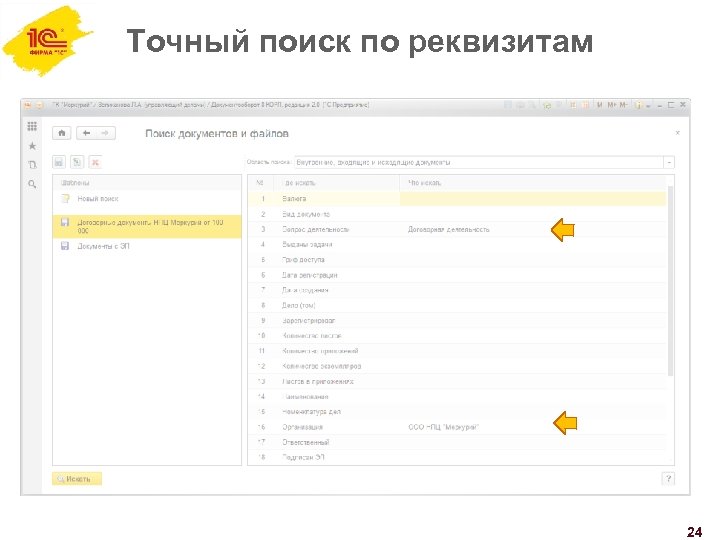Click the Шаблоны list header
The image size is (720, 540).
pyautogui.click(x=147, y=183)
